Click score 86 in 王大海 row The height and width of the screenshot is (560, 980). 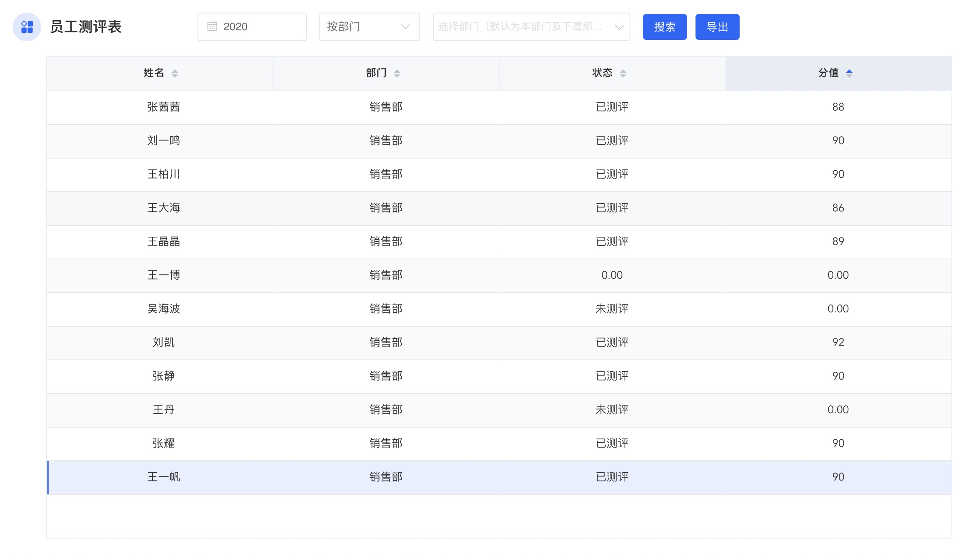tap(838, 208)
